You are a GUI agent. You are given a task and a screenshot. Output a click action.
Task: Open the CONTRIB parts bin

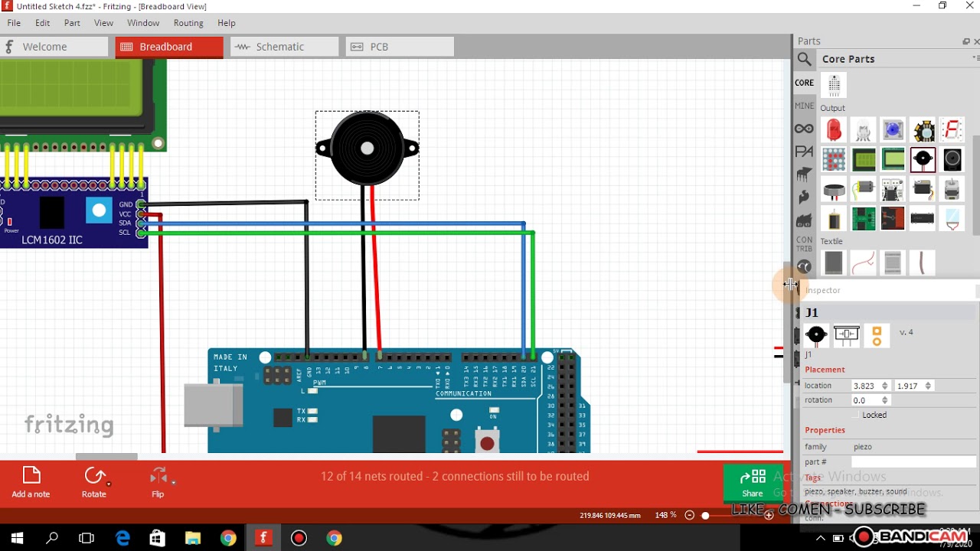coord(804,244)
